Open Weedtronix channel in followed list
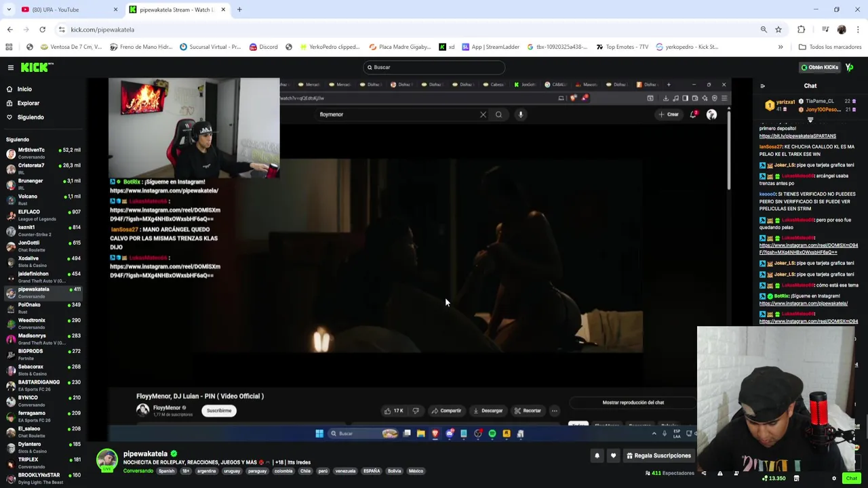 coord(42,323)
